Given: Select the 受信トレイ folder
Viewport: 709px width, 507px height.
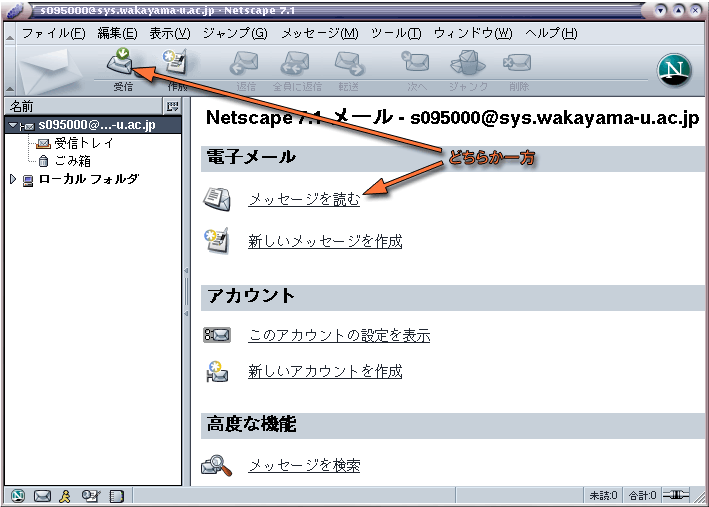Looking at the screenshot, I should [x=84, y=143].
